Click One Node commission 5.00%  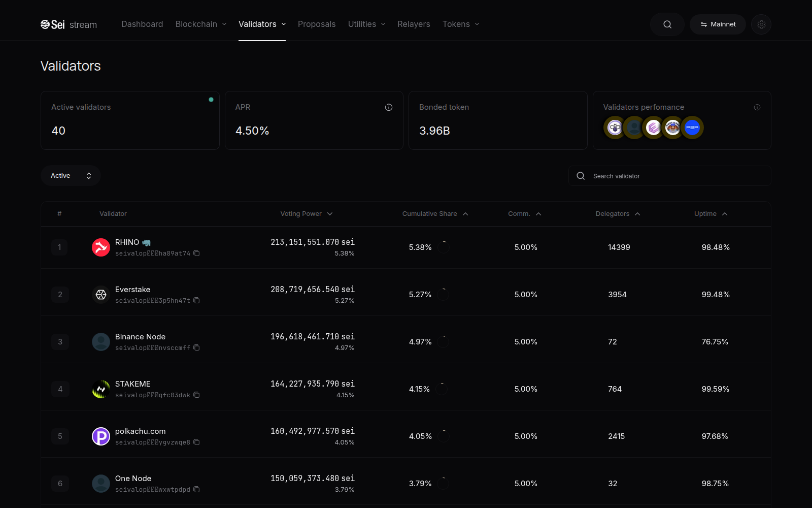[x=526, y=484]
